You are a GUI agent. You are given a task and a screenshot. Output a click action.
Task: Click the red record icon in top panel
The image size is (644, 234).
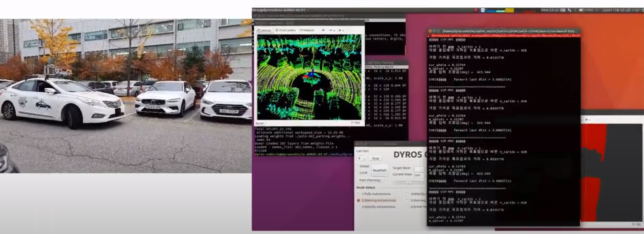pos(476,10)
